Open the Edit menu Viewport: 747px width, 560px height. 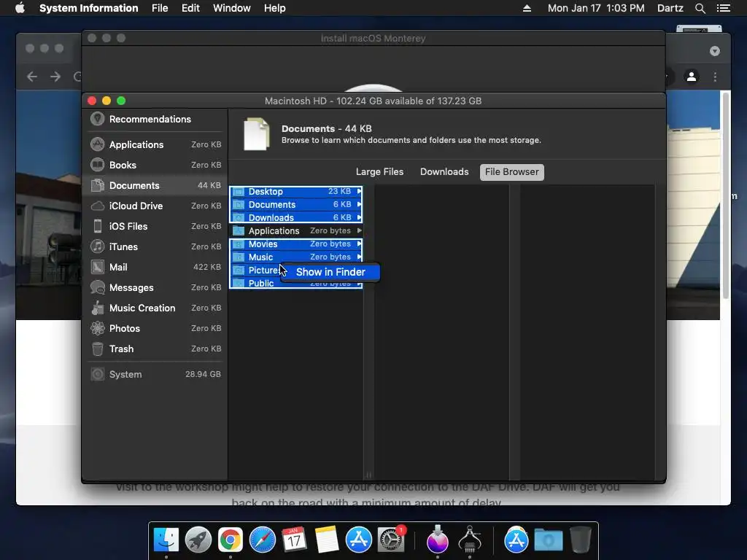190,8
